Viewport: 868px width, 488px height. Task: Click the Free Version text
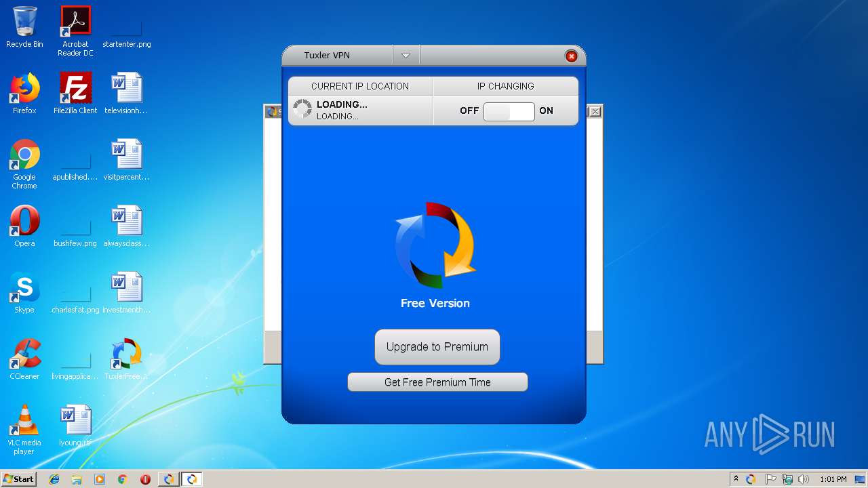pyautogui.click(x=435, y=303)
